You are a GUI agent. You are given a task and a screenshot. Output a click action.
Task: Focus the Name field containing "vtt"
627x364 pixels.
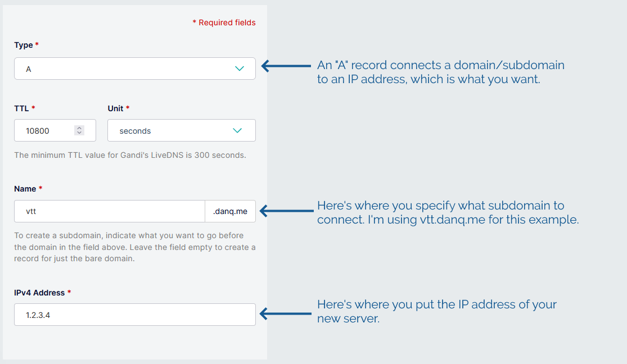[110, 212]
